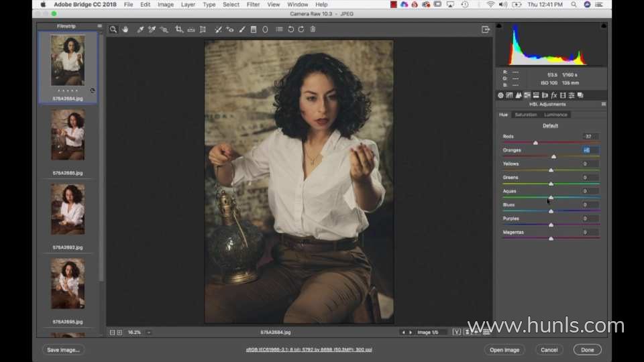Click the Oranges value input field
Viewport: 644px width, 362px height.
(590, 150)
